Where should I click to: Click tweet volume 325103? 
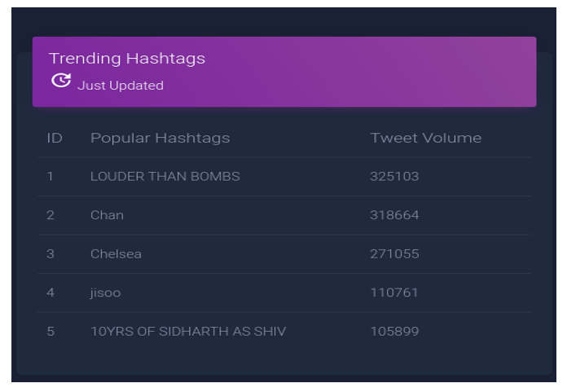coord(394,176)
